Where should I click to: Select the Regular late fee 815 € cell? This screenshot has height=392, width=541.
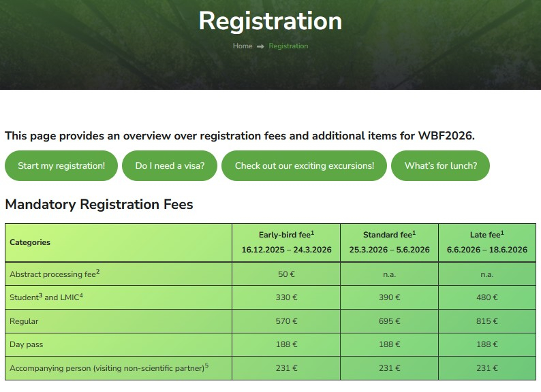click(486, 321)
